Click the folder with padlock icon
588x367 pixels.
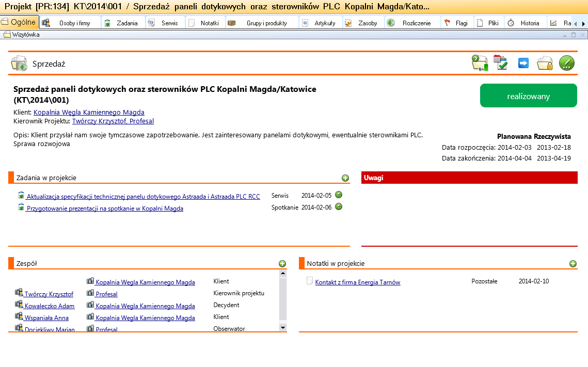[545, 63]
